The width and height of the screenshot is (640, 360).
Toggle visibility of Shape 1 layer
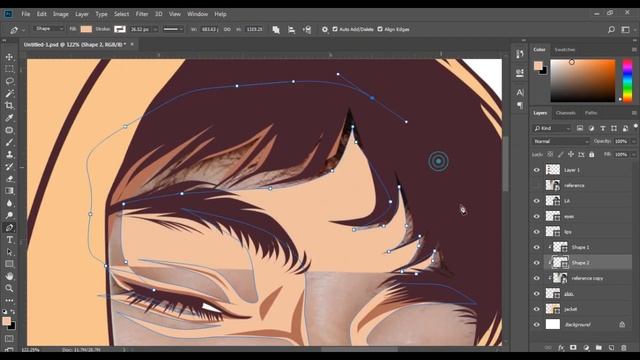[537, 247]
